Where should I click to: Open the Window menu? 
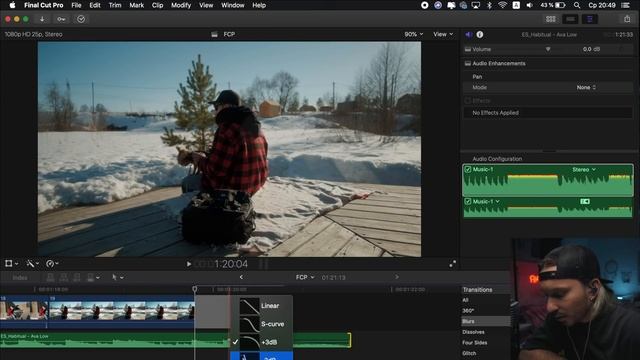click(x=233, y=5)
